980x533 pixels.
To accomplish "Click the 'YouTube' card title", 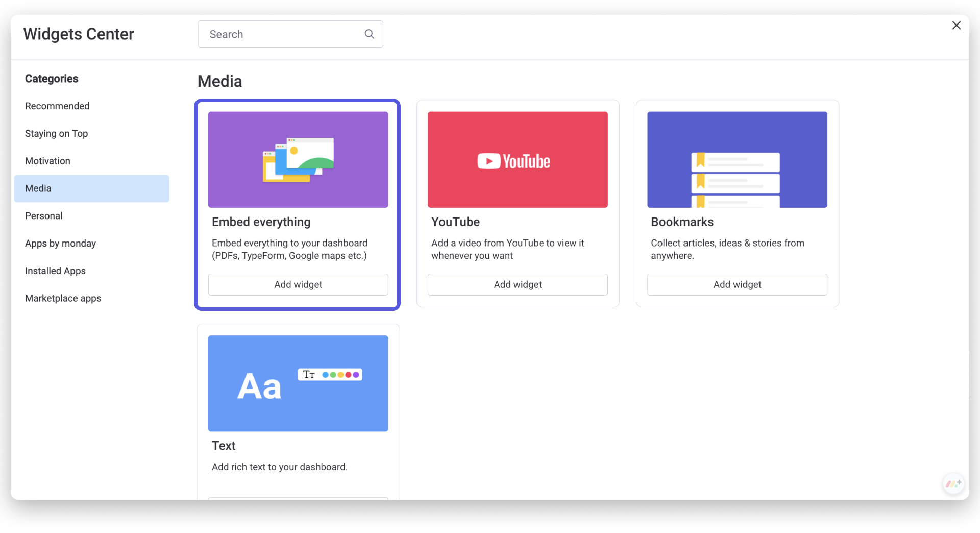I will [x=455, y=222].
